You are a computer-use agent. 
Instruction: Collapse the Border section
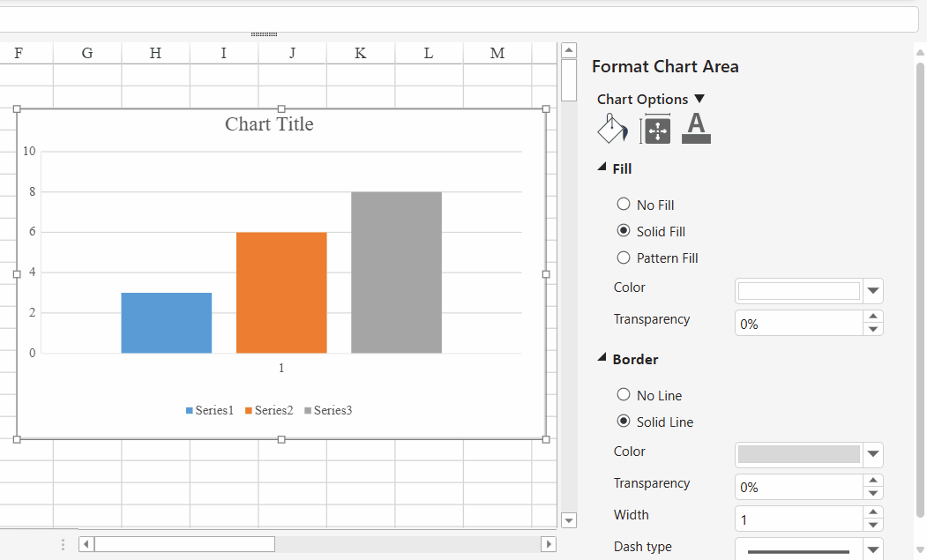click(602, 358)
